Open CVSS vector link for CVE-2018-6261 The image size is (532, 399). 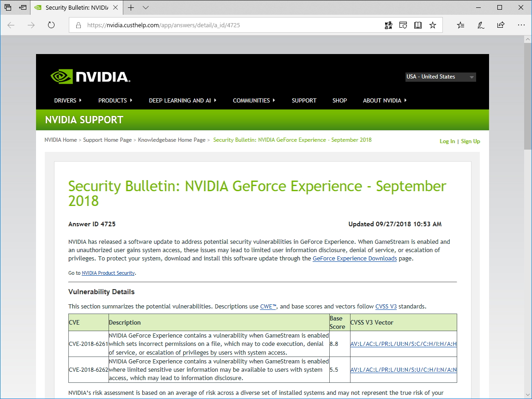coord(404,344)
